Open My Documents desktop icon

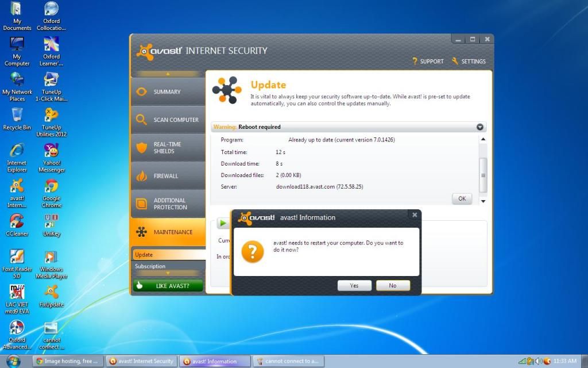pos(17,16)
